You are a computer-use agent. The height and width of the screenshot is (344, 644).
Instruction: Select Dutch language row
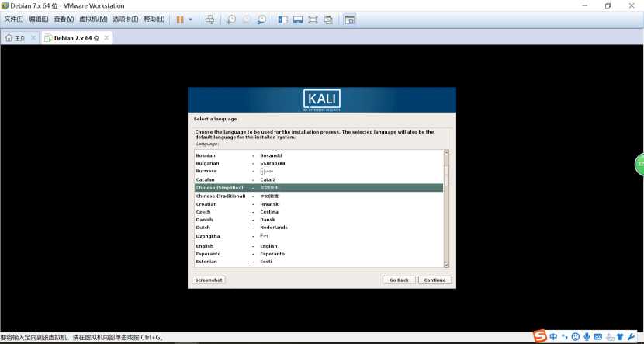pos(319,228)
